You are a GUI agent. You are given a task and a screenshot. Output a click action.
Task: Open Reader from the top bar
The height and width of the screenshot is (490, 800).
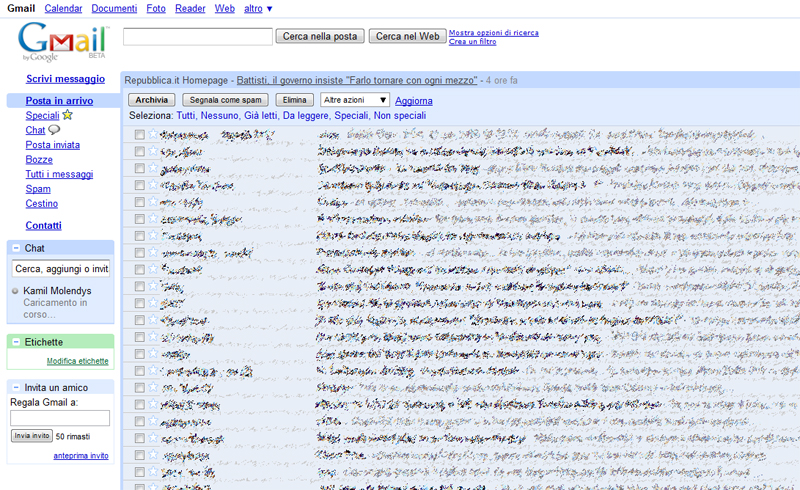[190, 8]
